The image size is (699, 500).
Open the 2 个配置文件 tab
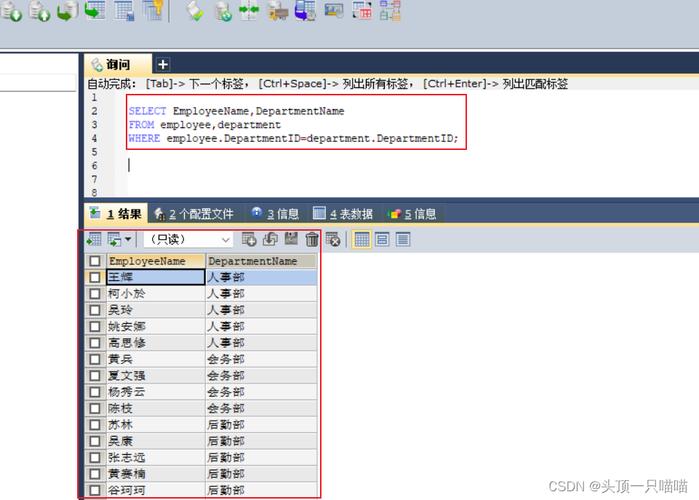pyautogui.click(x=194, y=214)
